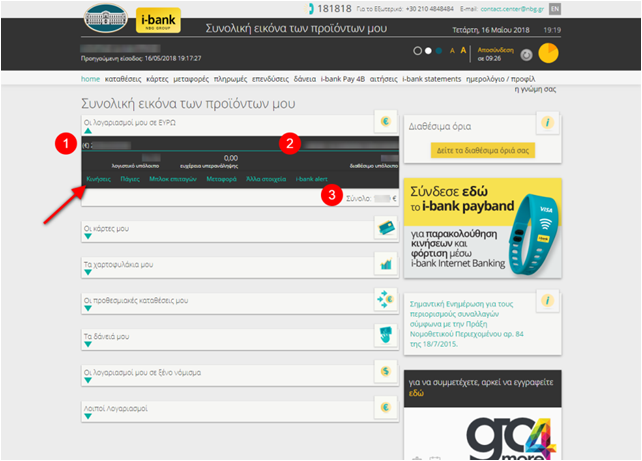The image size is (642, 461).
Task: Go to the home menu item
Action: click(90, 79)
